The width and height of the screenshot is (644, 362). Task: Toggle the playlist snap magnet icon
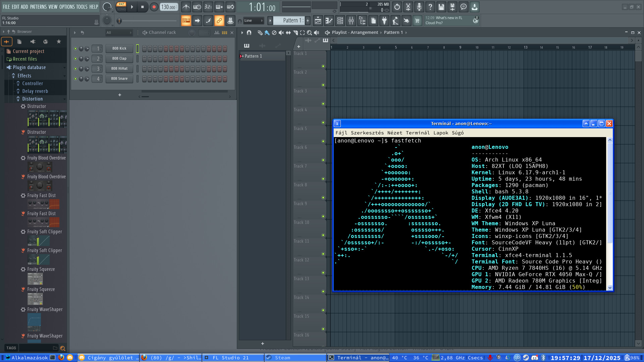pos(249,33)
